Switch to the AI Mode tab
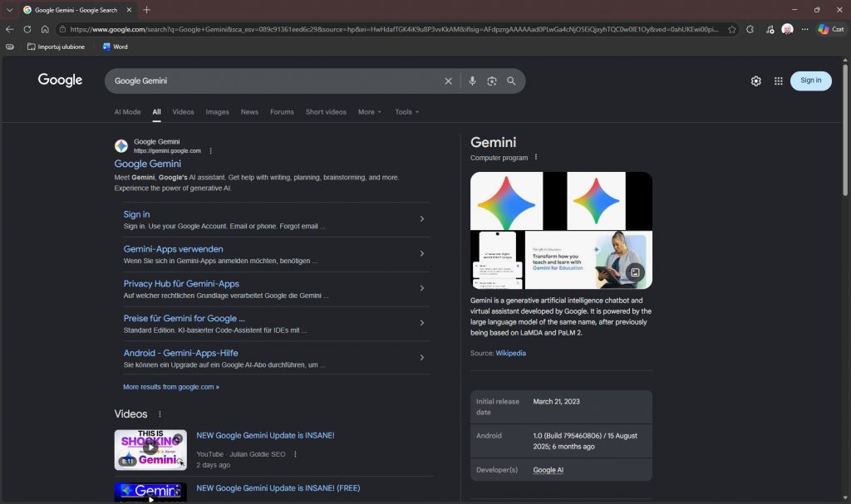 click(127, 112)
